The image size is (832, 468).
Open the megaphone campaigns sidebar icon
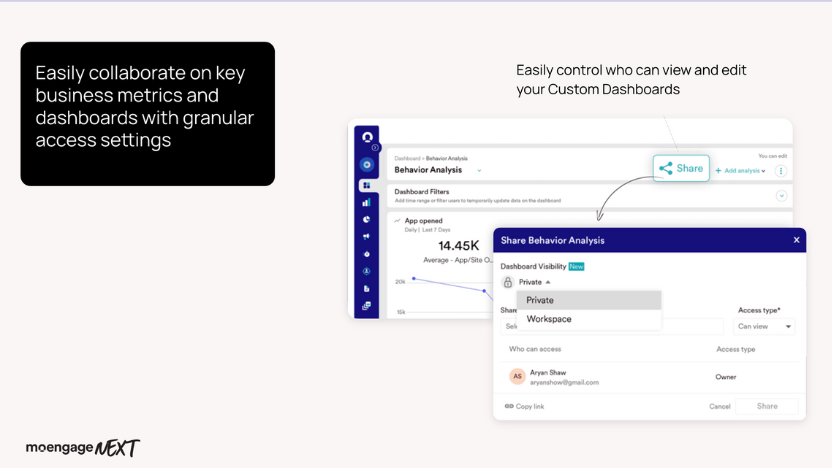(x=367, y=237)
